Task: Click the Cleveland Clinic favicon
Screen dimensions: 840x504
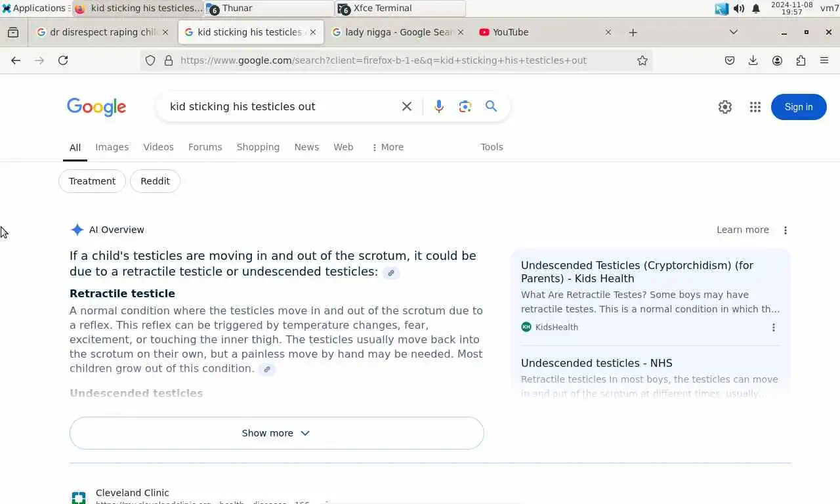Action: point(78,498)
